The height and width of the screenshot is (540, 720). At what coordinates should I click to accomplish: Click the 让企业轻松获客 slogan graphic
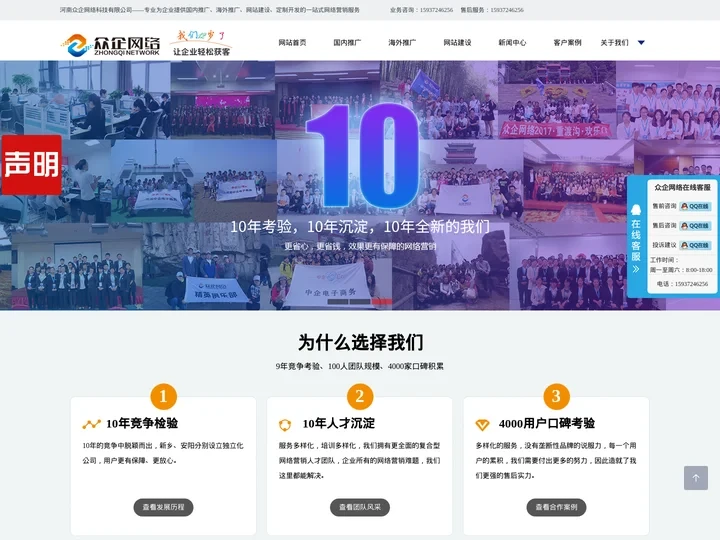[x=201, y=43]
